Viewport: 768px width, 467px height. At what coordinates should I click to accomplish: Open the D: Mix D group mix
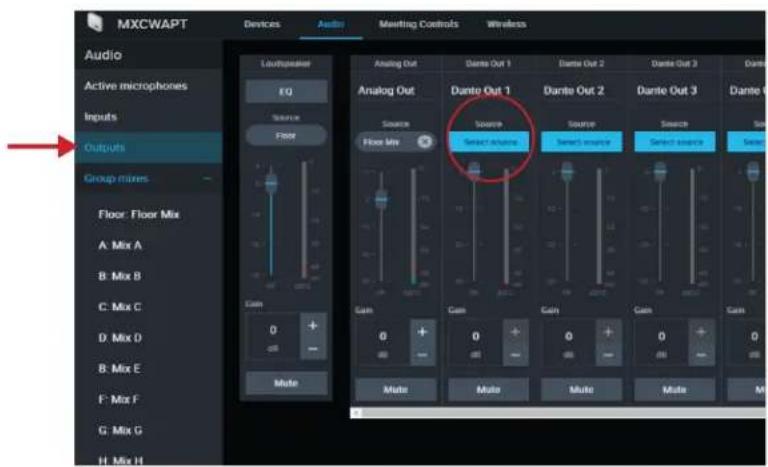120,338
